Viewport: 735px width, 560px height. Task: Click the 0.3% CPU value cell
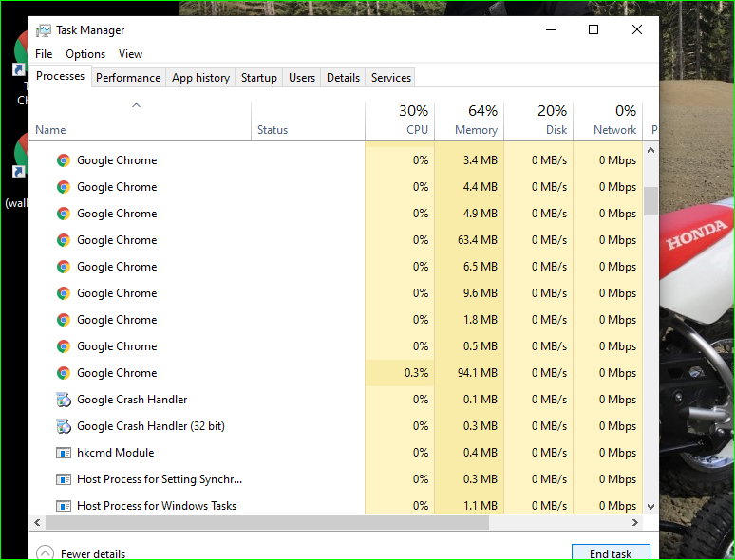pyautogui.click(x=400, y=373)
